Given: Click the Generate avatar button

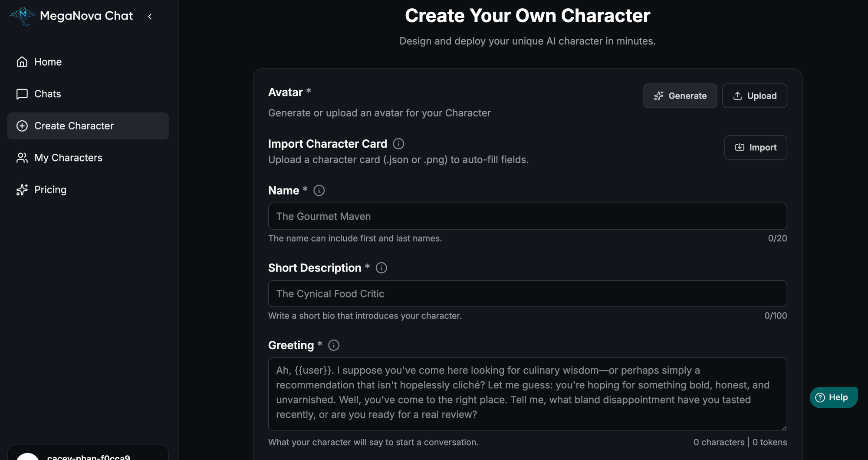Looking at the screenshot, I should coord(680,96).
